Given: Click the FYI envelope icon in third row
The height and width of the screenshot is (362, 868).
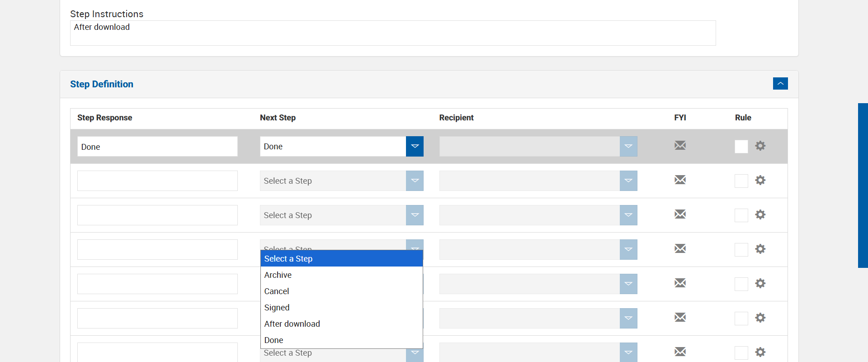Looking at the screenshot, I should [x=680, y=214].
